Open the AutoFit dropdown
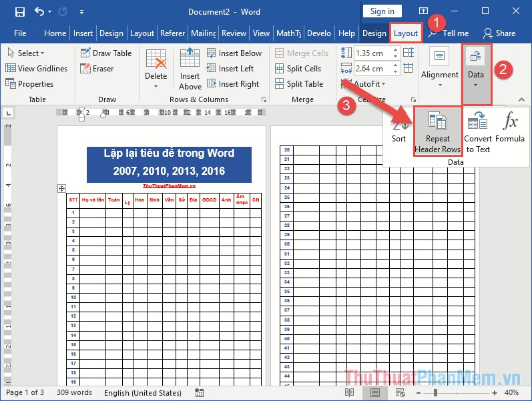532x401 pixels. [x=369, y=84]
